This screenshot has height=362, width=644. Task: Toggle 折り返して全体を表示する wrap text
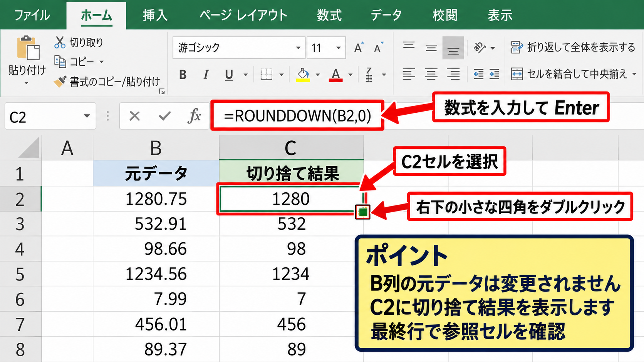click(x=573, y=47)
